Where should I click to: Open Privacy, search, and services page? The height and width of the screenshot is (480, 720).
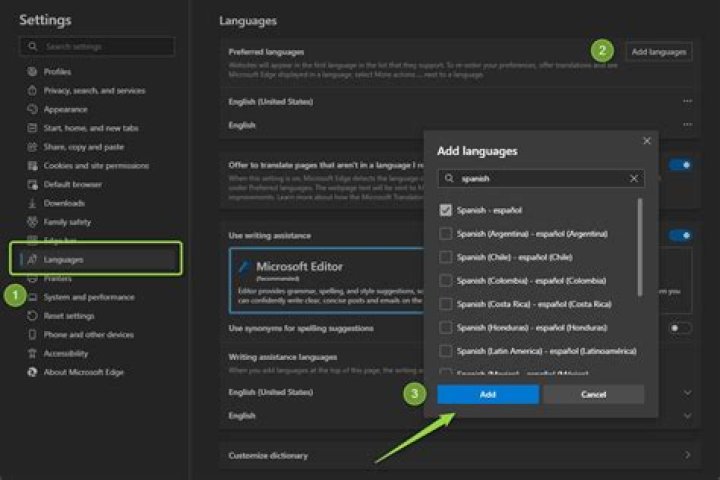95,90
